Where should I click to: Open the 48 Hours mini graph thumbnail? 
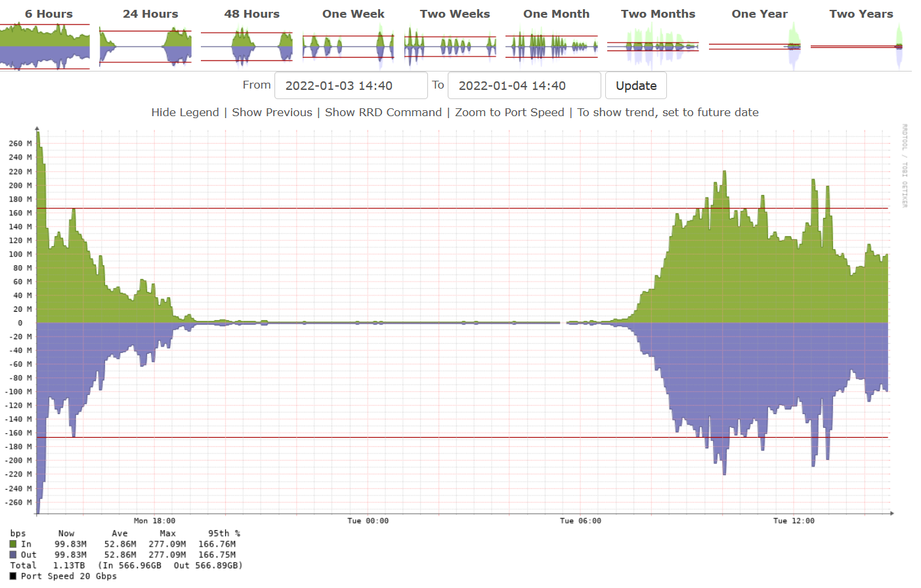coord(247,46)
